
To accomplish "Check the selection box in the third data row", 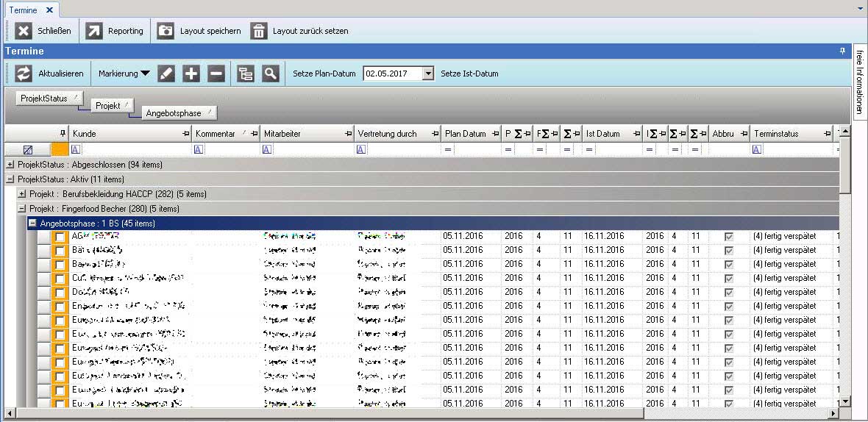I will (60, 265).
